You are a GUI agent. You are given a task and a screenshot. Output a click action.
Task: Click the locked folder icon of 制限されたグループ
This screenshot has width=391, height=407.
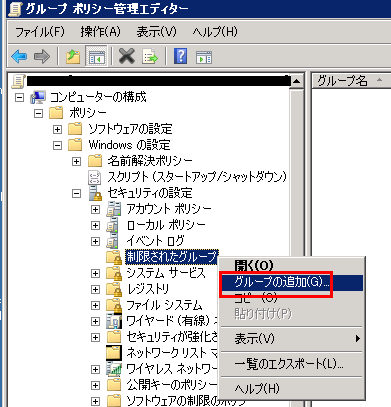point(114,257)
